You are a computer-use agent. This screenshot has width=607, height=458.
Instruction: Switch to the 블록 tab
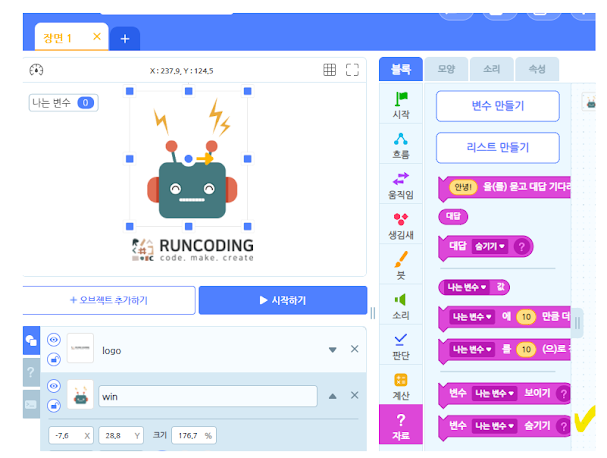pyautogui.click(x=401, y=69)
